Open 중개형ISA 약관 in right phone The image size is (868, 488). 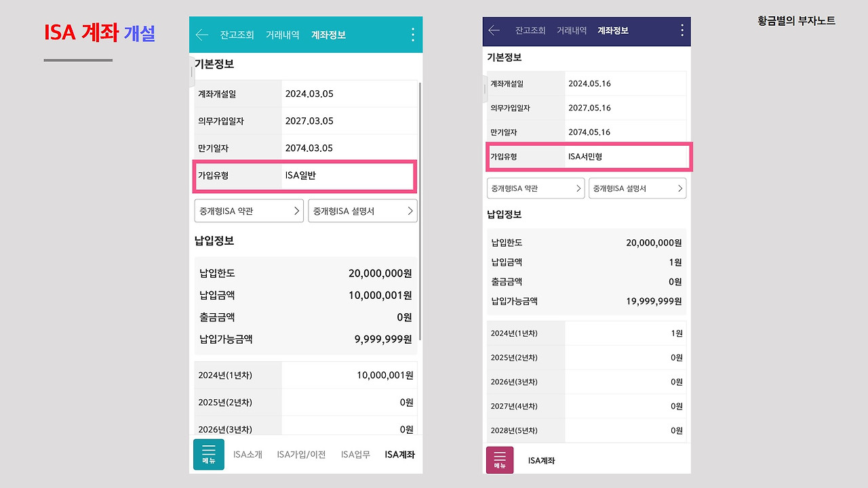click(536, 188)
